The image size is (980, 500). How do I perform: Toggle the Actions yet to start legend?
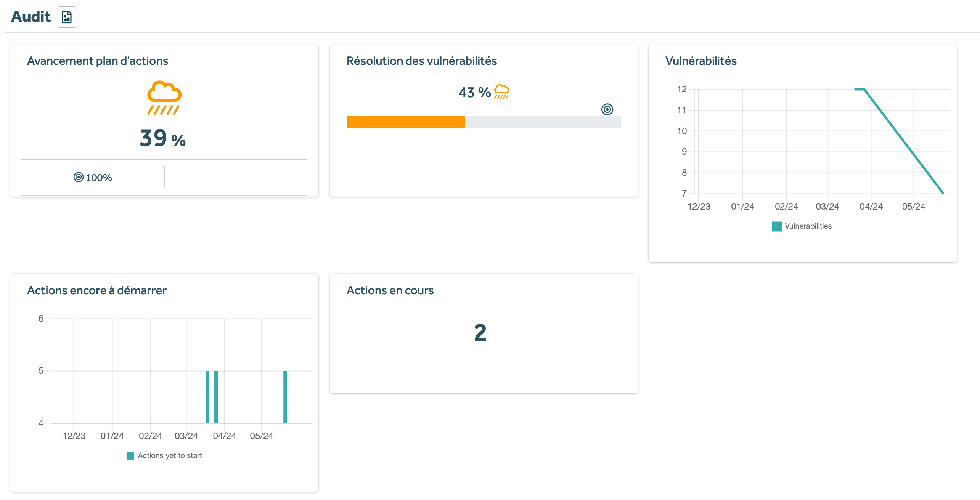point(170,455)
